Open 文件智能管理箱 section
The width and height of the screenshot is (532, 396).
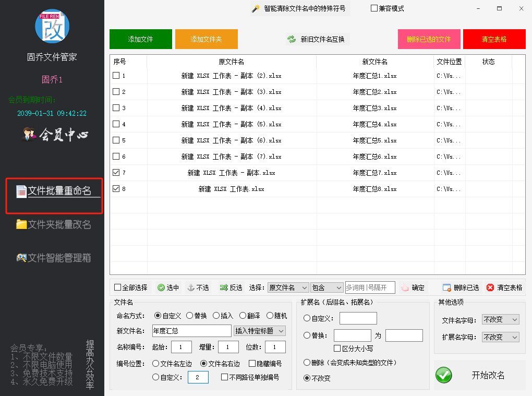[54, 258]
